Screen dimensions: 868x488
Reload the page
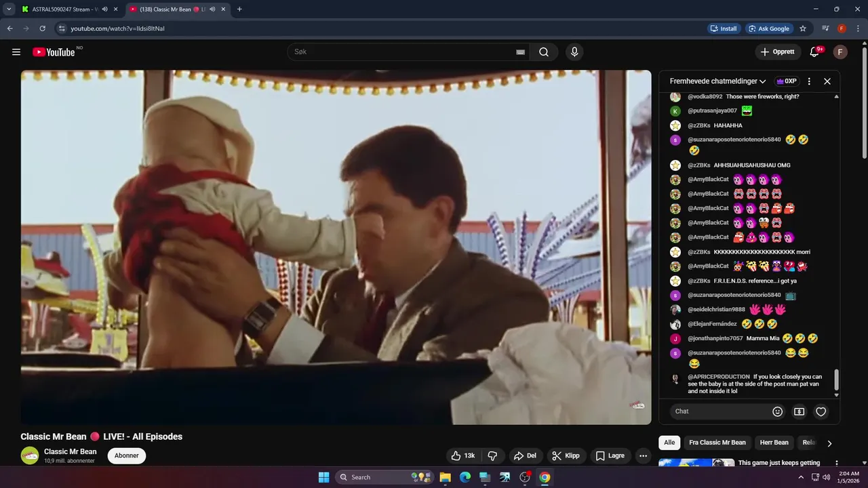click(42, 28)
